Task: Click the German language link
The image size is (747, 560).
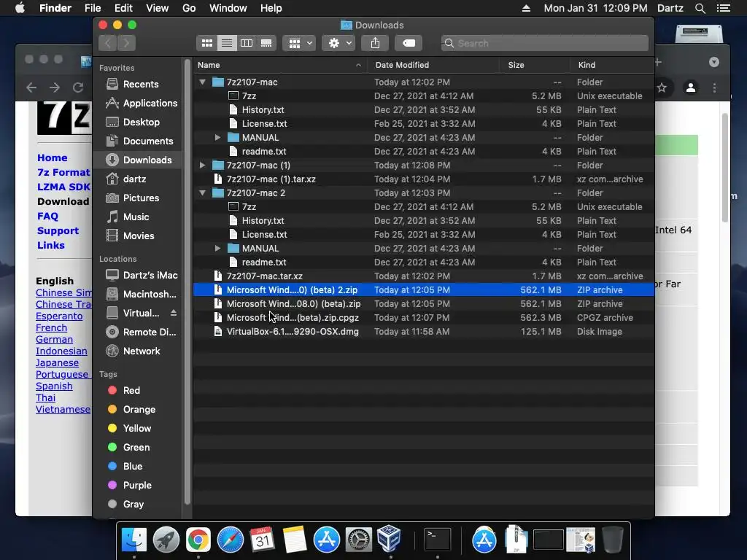Action: (x=54, y=340)
